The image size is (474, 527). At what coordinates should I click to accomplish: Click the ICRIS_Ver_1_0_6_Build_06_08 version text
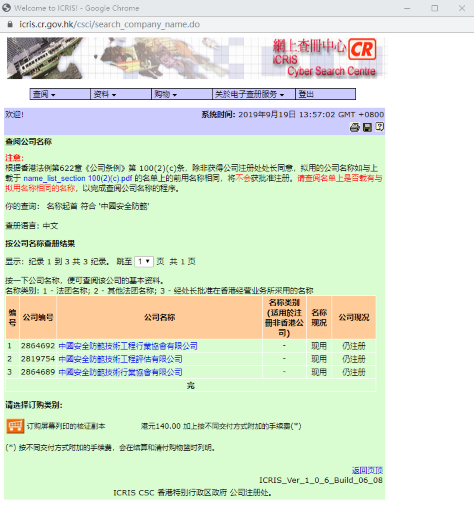321,480
